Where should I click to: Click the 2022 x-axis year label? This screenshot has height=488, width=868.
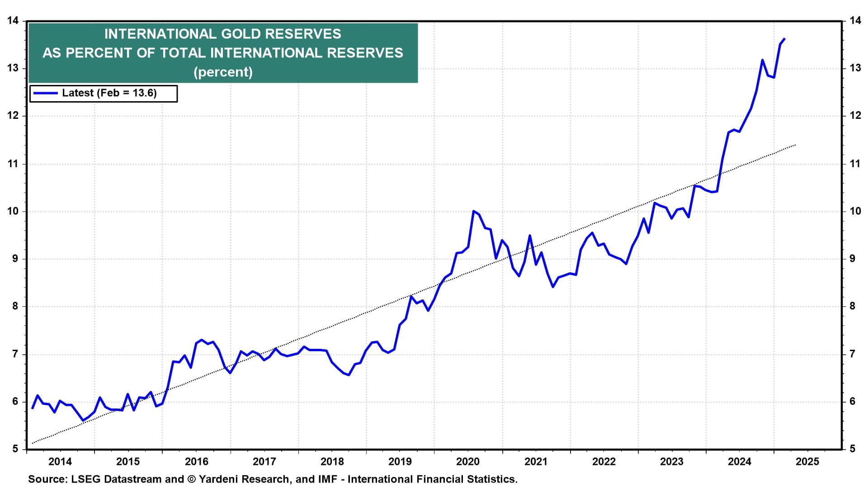pos(604,461)
